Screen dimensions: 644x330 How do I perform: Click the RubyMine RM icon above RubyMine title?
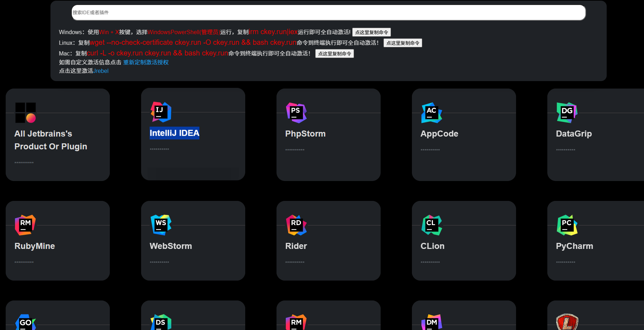coord(26,225)
